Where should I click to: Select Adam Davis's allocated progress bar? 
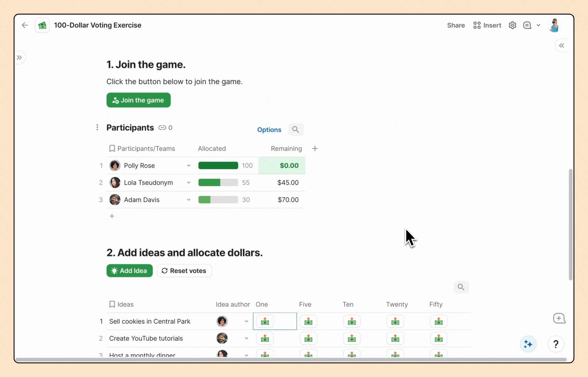(x=218, y=200)
